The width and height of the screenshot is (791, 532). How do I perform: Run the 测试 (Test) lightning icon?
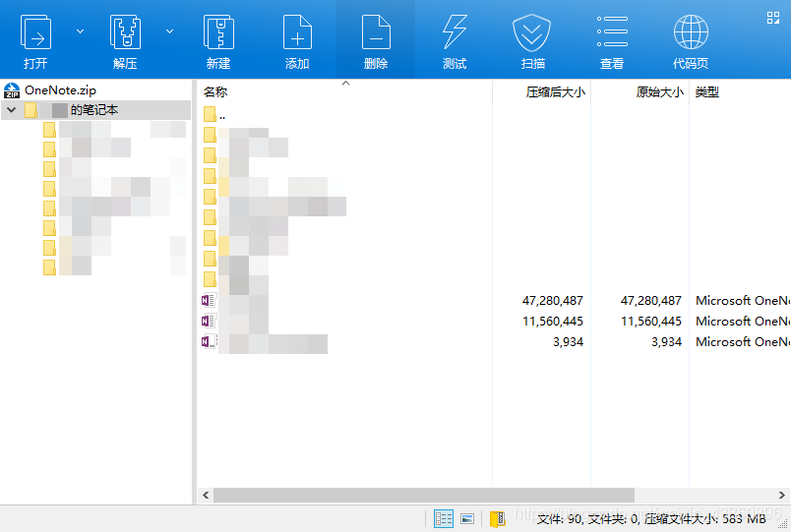click(x=455, y=32)
